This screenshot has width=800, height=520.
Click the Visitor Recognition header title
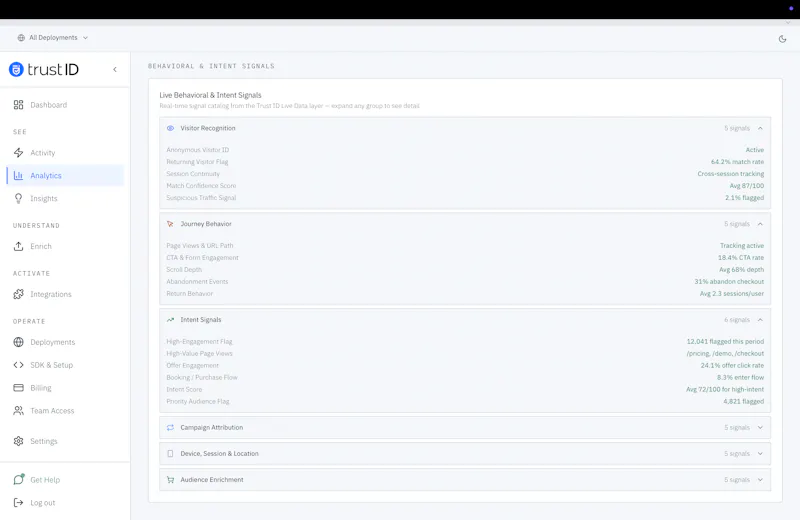coord(208,128)
